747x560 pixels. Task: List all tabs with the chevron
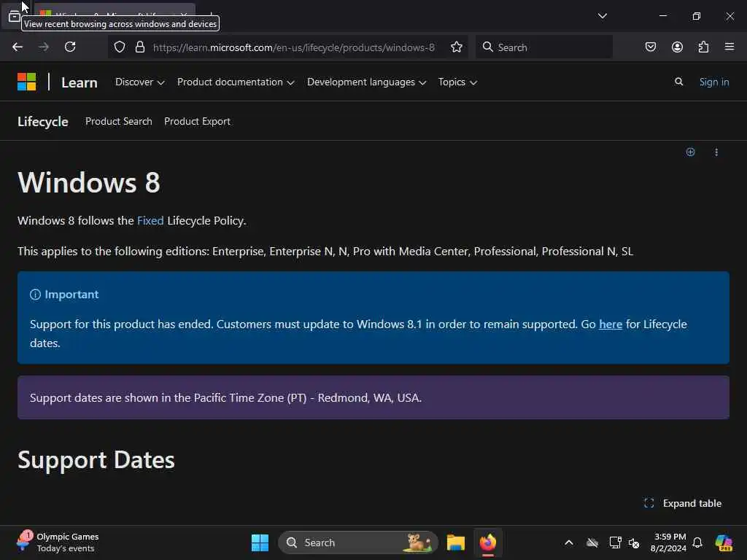tap(602, 16)
